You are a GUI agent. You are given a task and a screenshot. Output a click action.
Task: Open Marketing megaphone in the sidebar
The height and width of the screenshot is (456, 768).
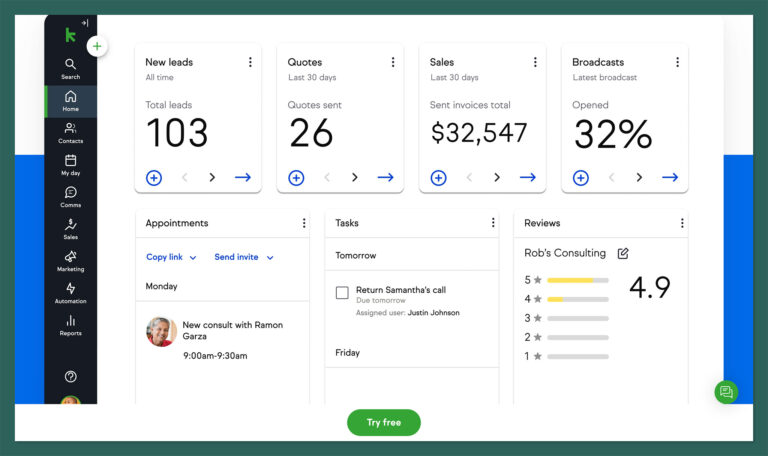tap(70, 260)
